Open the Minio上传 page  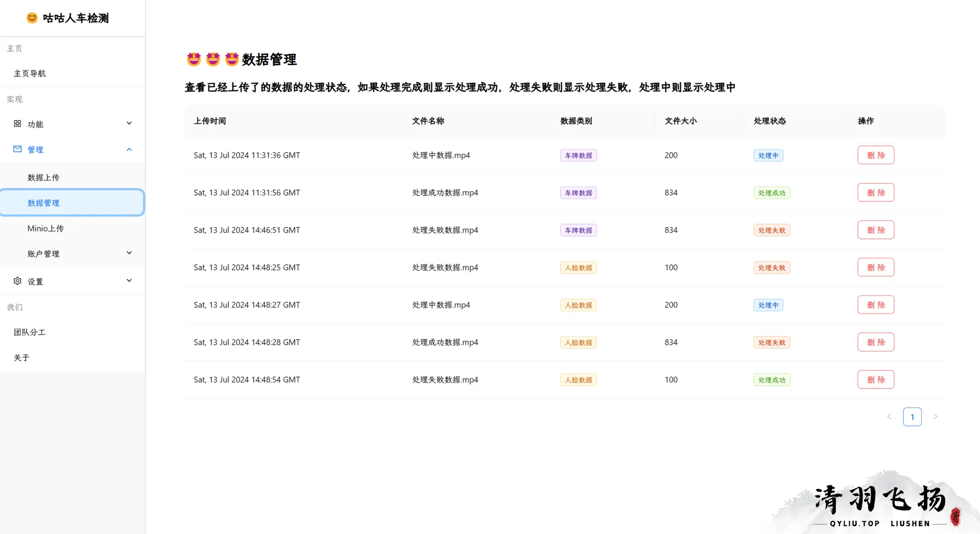coord(46,228)
